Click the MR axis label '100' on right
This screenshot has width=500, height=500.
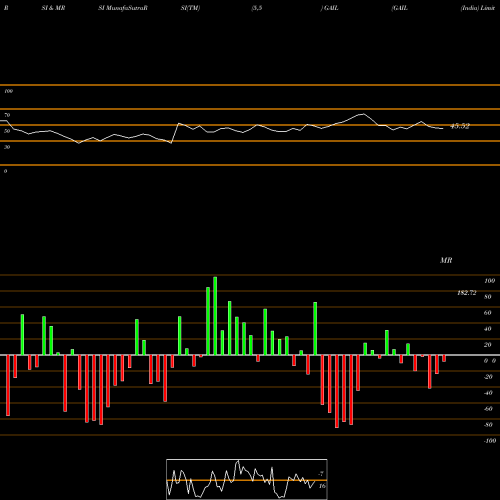point(489,281)
